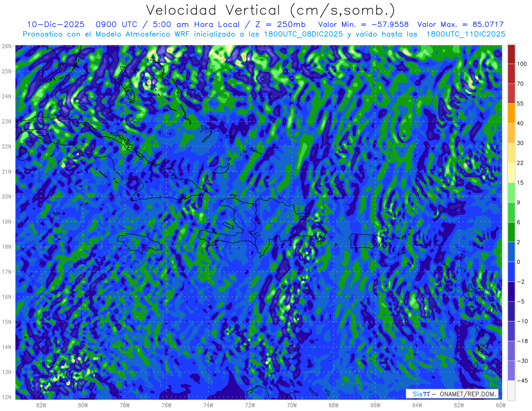Click the "82W" longitude label
The image size is (532, 411).
pyautogui.click(x=41, y=405)
